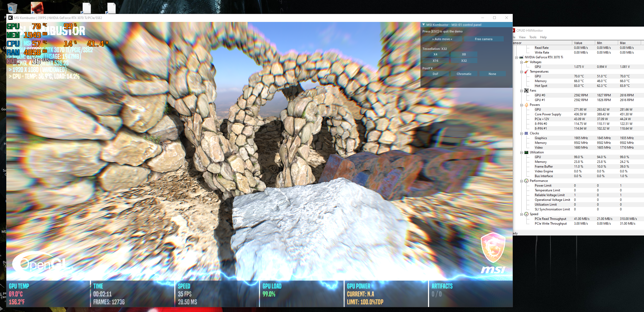Collapse the Utilization branch
Screen dimensions: 644x312
click(521, 153)
